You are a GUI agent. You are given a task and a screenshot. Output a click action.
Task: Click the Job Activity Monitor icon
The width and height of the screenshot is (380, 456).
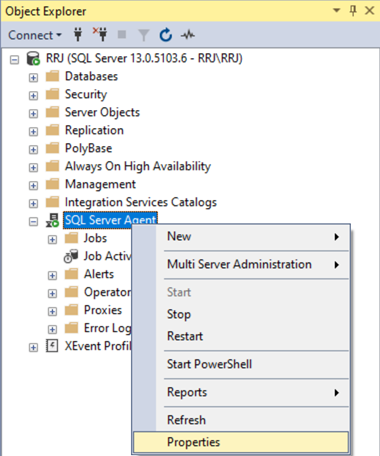[x=71, y=256]
